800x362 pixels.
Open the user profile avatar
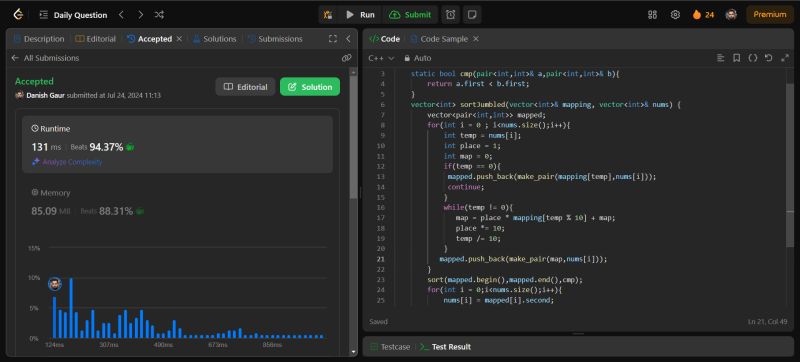[x=731, y=15]
